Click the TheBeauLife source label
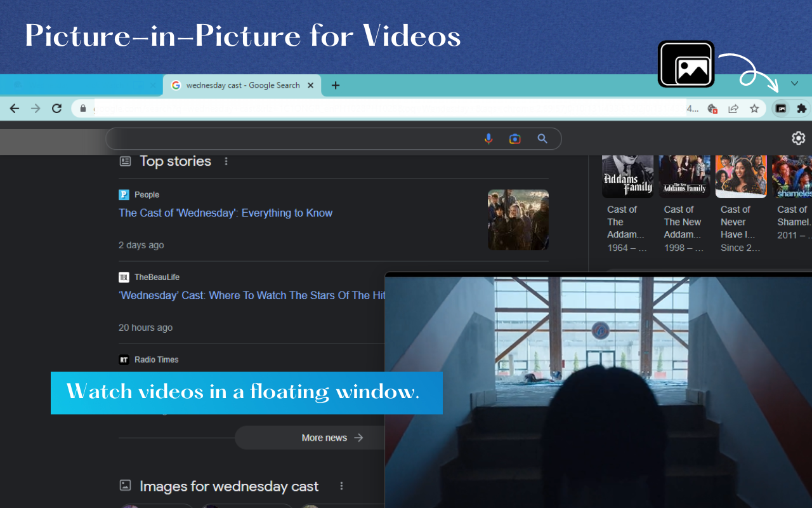The height and width of the screenshot is (508, 812). point(157,277)
